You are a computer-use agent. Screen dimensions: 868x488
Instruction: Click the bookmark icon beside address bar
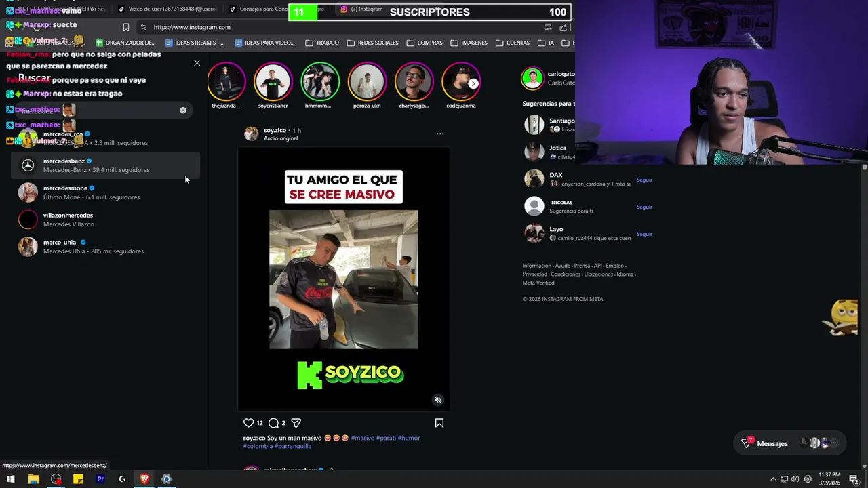point(125,27)
